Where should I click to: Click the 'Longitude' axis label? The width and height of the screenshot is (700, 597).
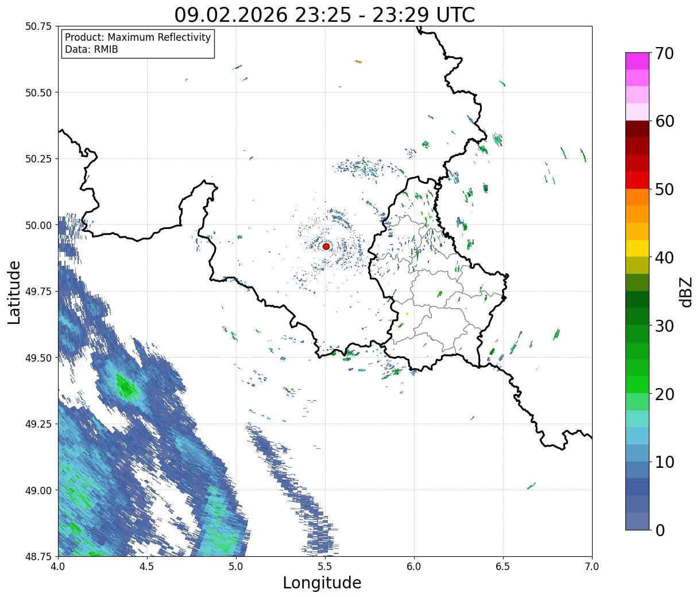[x=322, y=583]
